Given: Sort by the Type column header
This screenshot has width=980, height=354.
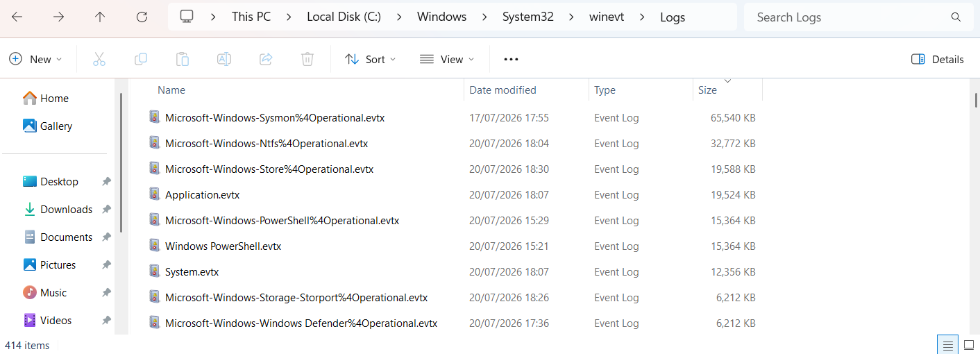Looking at the screenshot, I should click(x=605, y=90).
